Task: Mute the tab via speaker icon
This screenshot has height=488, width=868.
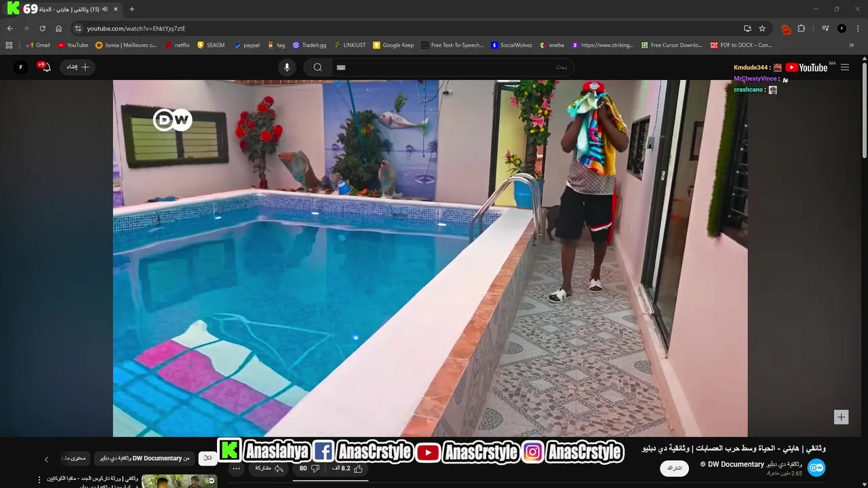Action: click(x=104, y=9)
